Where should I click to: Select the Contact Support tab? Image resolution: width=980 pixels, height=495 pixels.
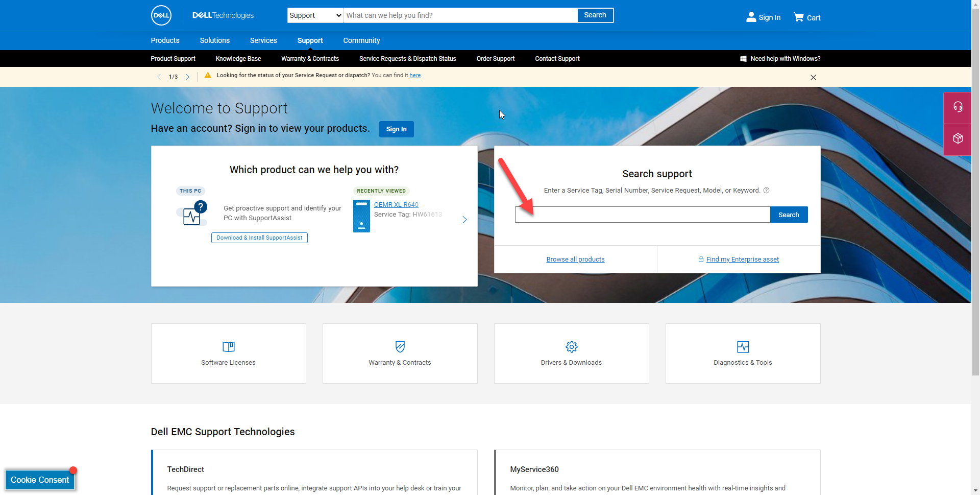[557, 59]
